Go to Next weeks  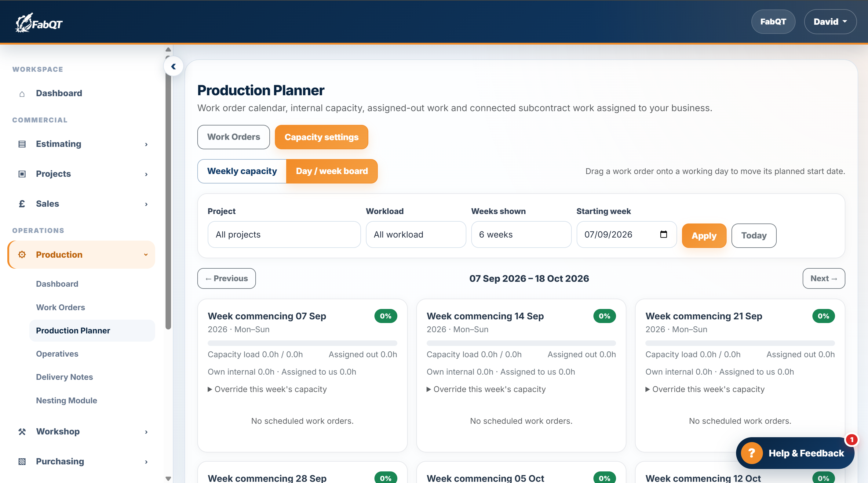(823, 278)
